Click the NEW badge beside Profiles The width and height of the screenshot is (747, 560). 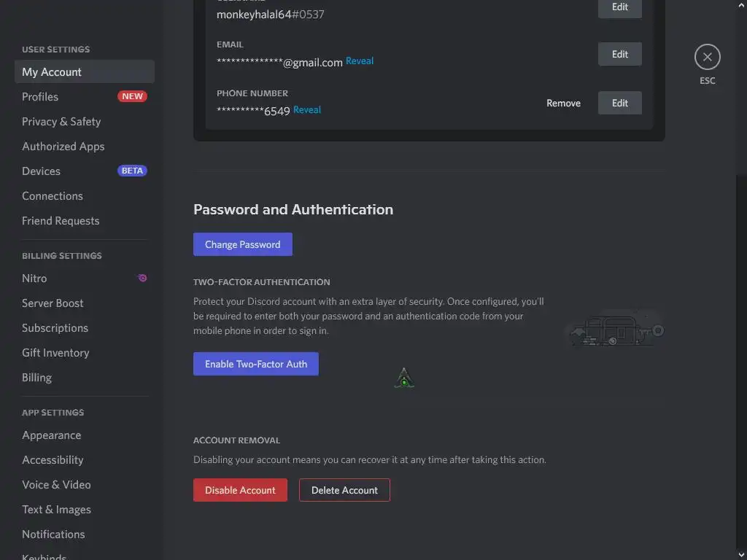tap(132, 96)
